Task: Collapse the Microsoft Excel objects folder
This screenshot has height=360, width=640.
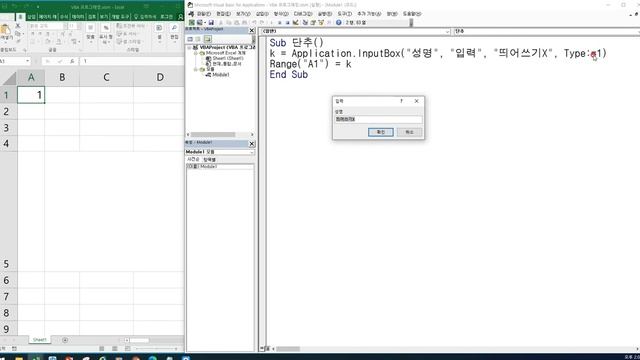Action: 196,53
